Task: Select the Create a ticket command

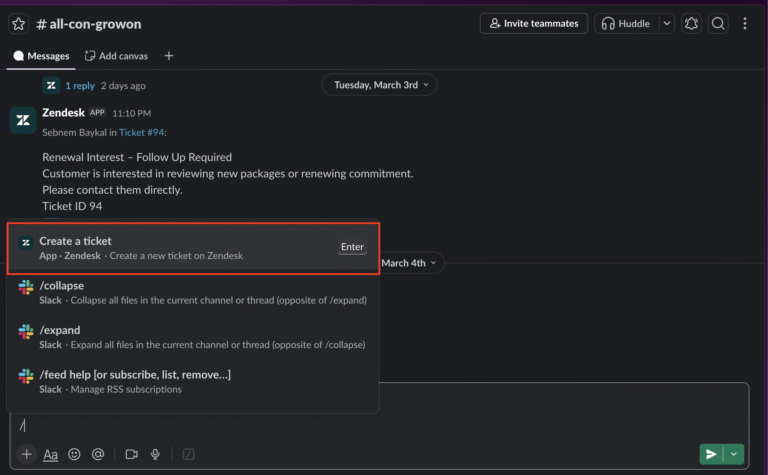Action: 193,248
